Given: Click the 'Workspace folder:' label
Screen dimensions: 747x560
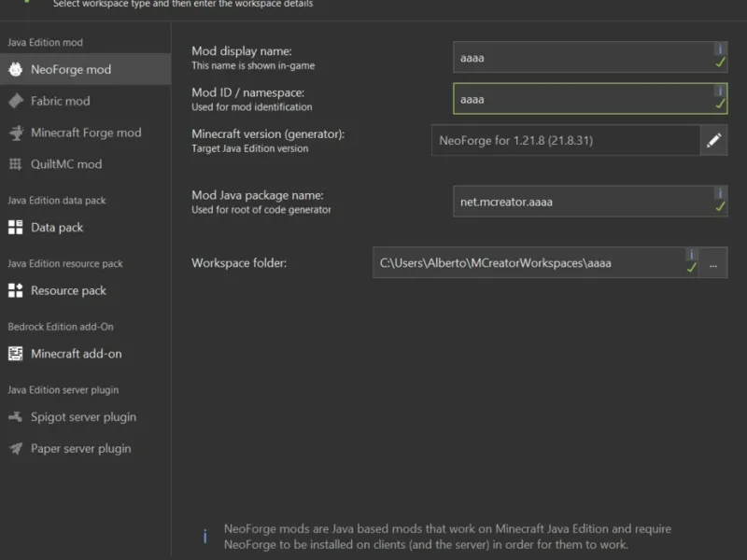Looking at the screenshot, I should (x=239, y=263).
